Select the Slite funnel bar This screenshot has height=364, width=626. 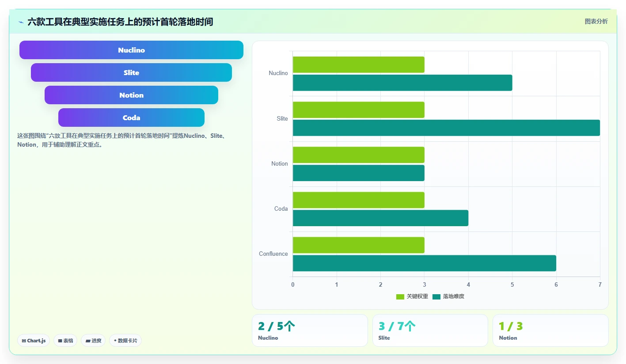pos(131,72)
